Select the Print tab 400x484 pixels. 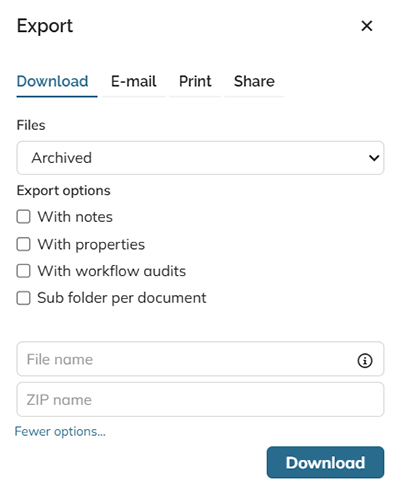195,81
